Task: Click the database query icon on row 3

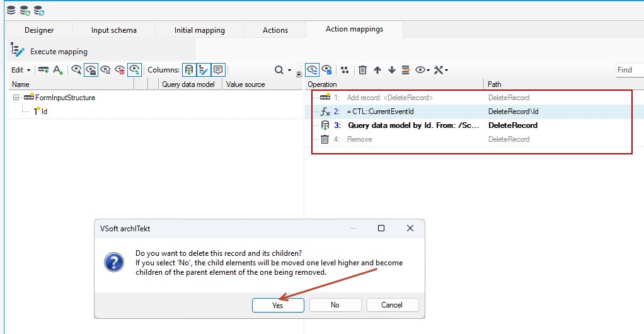Action: click(325, 125)
